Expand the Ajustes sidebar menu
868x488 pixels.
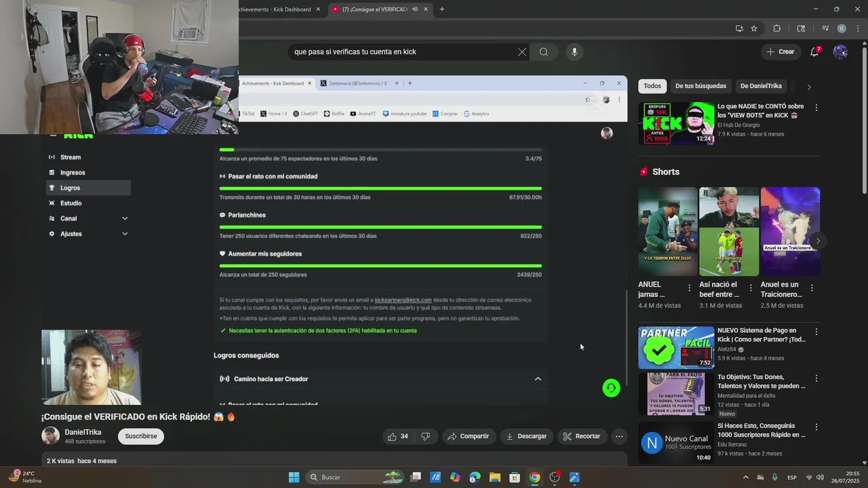tap(125, 234)
